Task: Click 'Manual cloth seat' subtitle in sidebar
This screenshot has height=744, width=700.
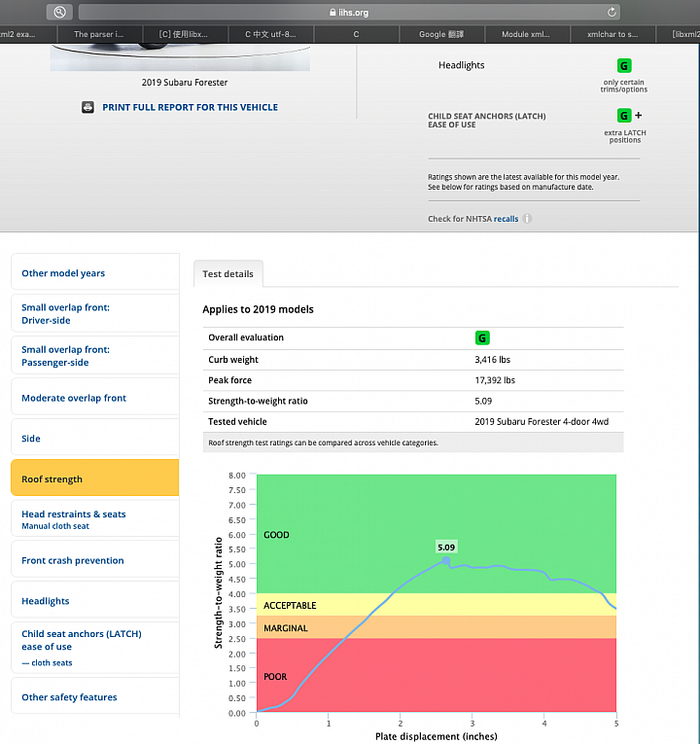Action: point(55,526)
